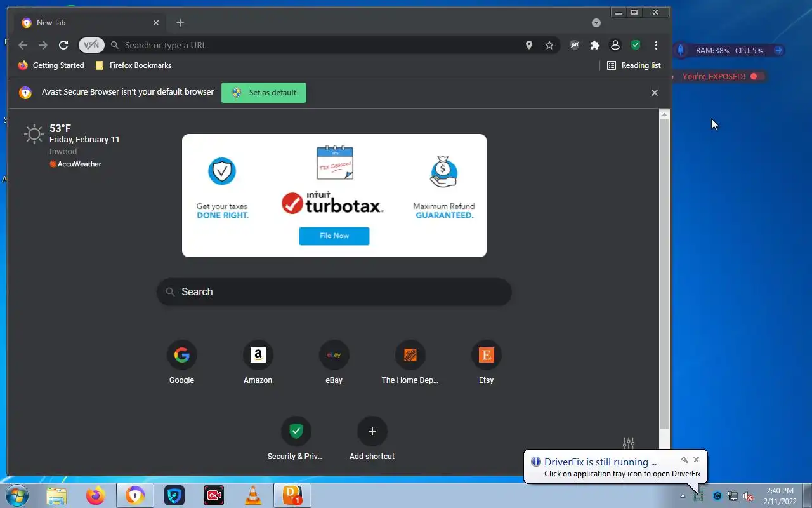Open the Extensions puzzle piece icon
Screen dimensions: 812x508
pos(595,45)
